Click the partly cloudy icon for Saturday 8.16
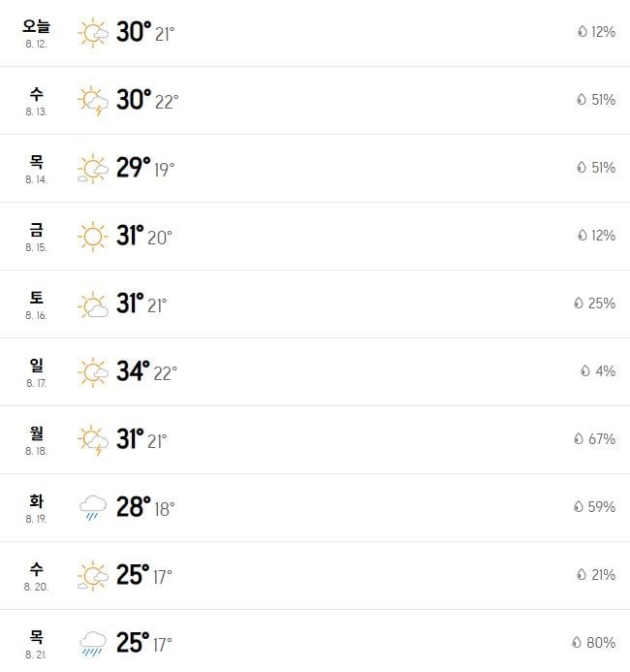Viewport: 630px width, 672px height. (93, 304)
